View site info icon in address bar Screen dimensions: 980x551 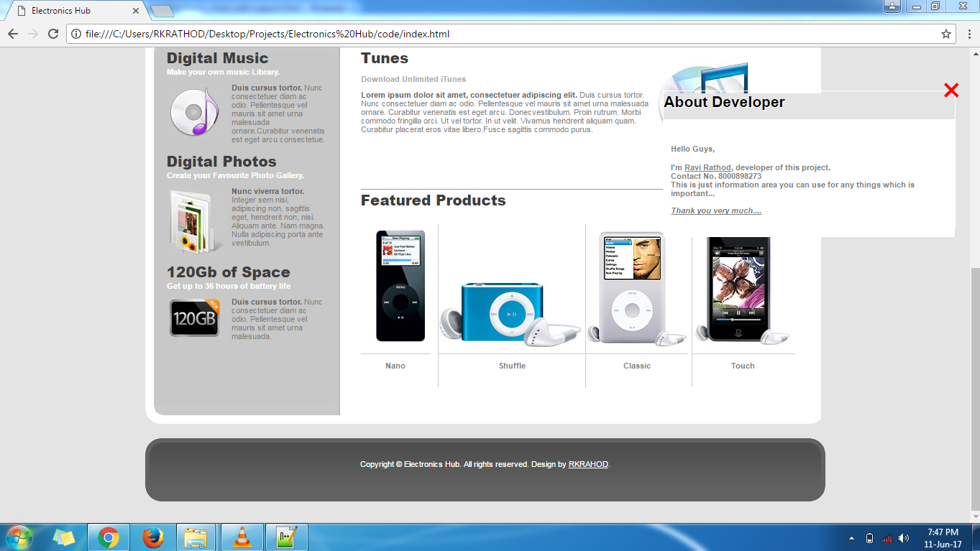coord(76,34)
